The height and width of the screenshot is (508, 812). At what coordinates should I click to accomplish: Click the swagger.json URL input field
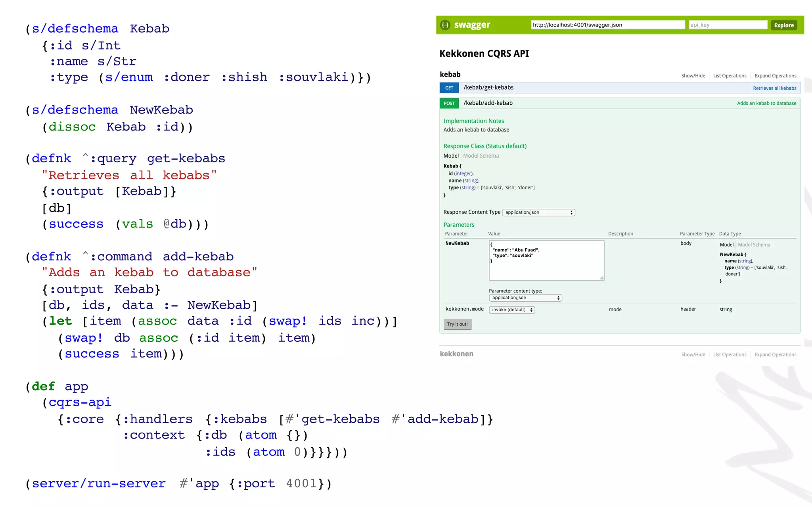pyautogui.click(x=608, y=25)
